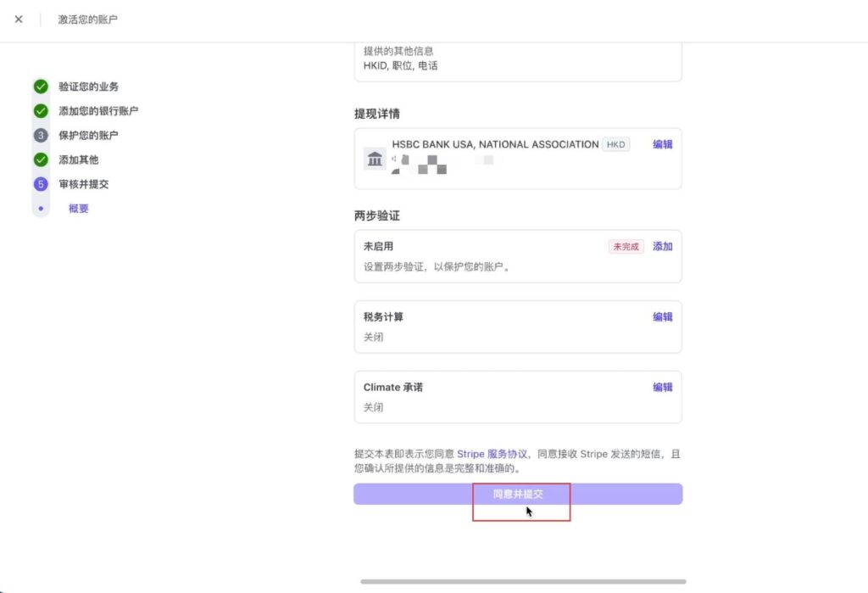Click the step 3 number circle icon

41,136
